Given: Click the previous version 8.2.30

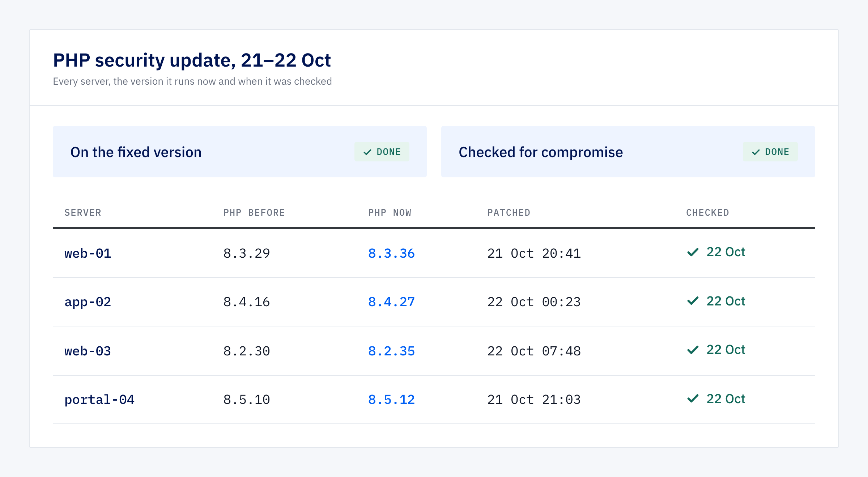Looking at the screenshot, I should click(x=247, y=351).
